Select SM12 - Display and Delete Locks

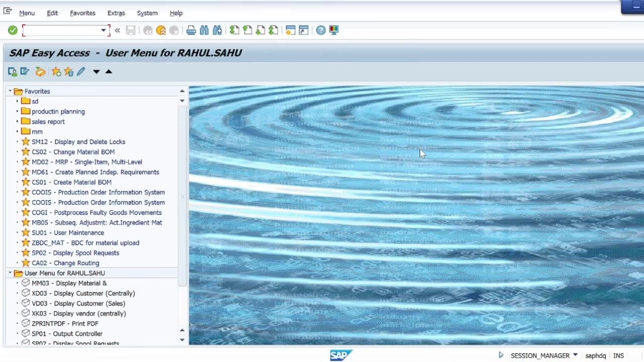(x=78, y=142)
